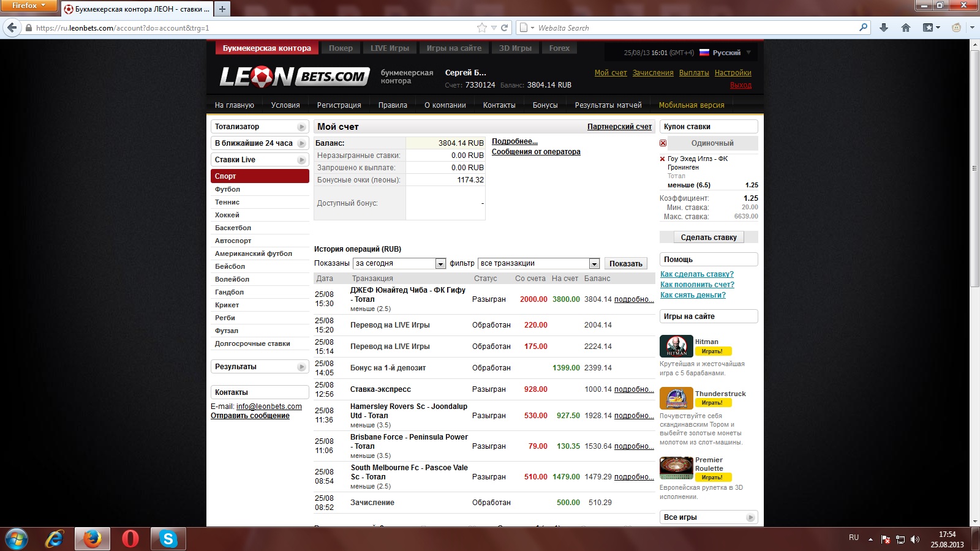Image resolution: width=980 pixels, height=551 pixels.
Task: Click the Webalta Search field
Action: coord(693,28)
